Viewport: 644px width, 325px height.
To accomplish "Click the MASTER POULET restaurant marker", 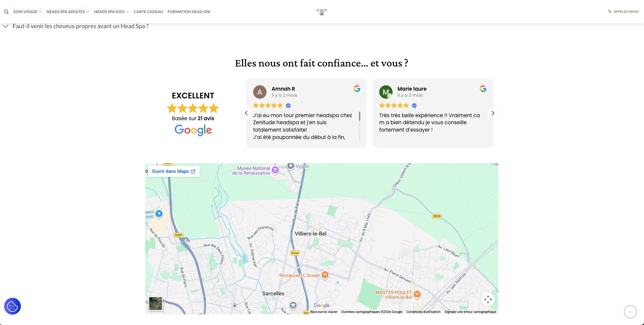I will (x=417, y=294).
